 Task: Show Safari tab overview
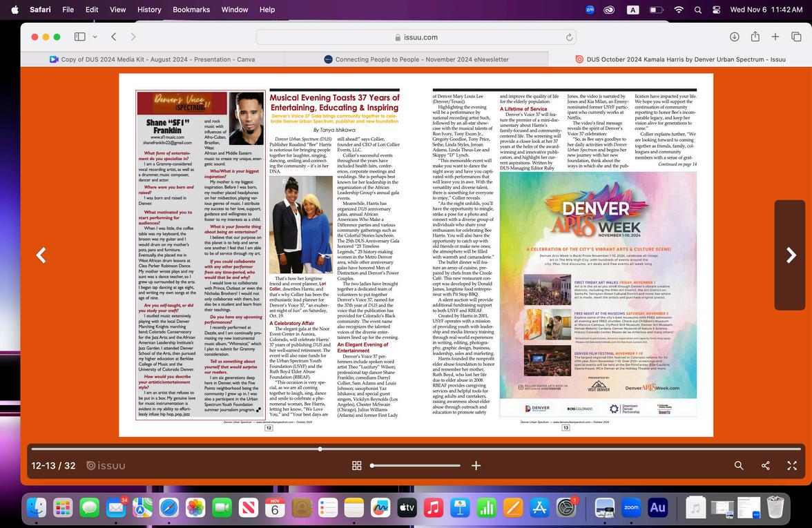[x=796, y=37]
